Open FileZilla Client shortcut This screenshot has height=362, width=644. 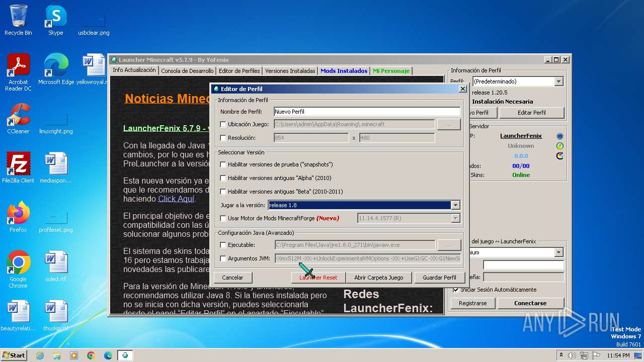[18, 168]
